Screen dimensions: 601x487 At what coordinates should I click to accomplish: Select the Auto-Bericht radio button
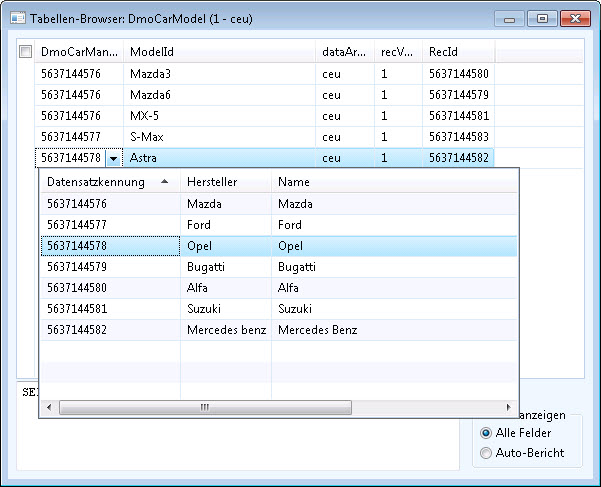pyautogui.click(x=486, y=453)
